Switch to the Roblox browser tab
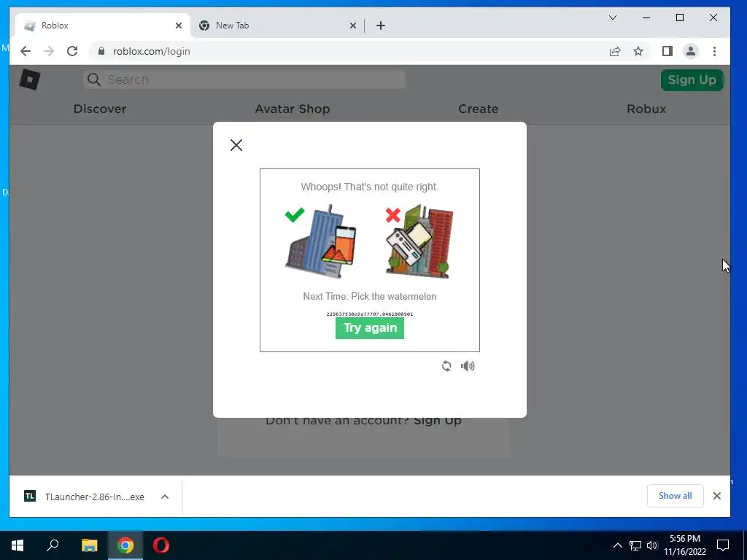The height and width of the screenshot is (560, 747). pyautogui.click(x=102, y=26)
